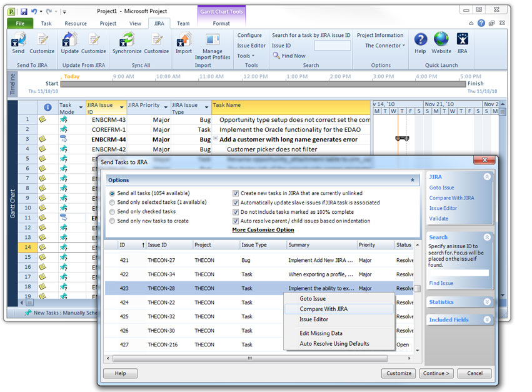Open Customize under Send To JIRA group
532x392 pixels.
point(42,40)
